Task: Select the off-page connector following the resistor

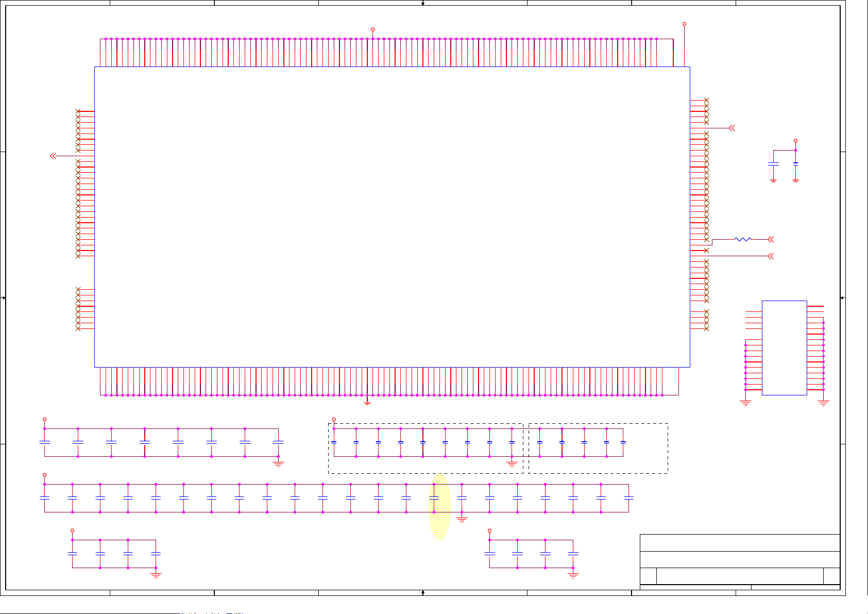Action: point(771,239)
